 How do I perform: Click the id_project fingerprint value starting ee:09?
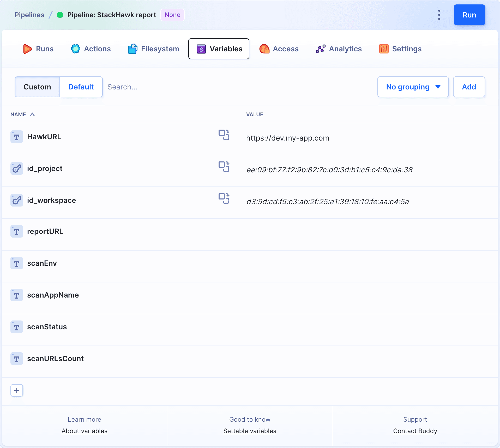pos(329,170)
